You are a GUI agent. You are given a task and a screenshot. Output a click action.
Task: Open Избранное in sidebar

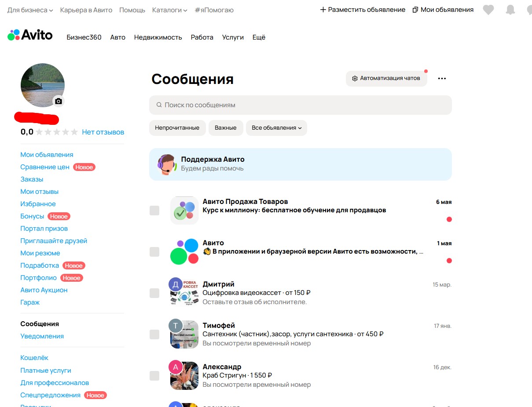(x=38, y=204)
